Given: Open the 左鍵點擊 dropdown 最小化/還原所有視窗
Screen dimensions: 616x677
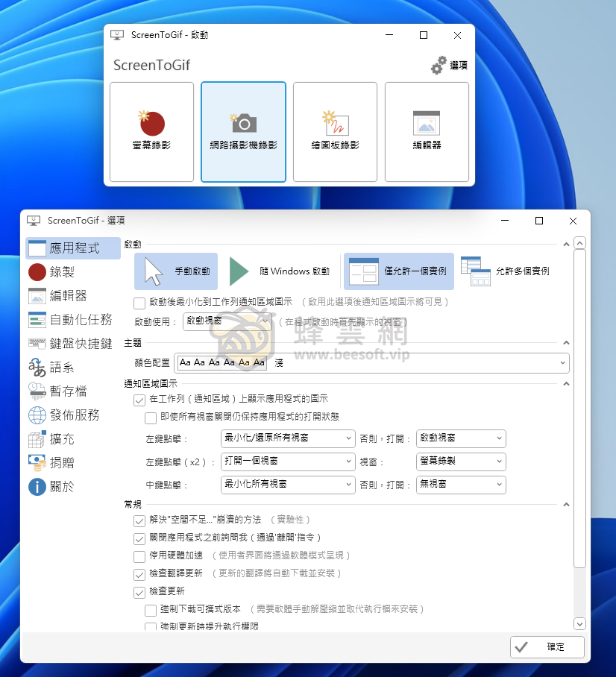Looking at the screenshot, I should point(288,438).
